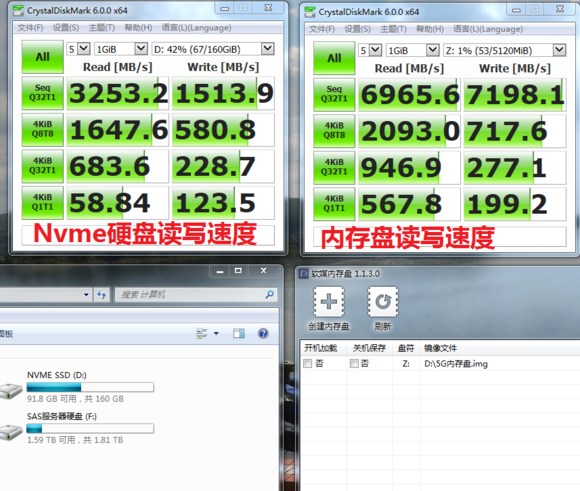
Task: Close the Explorer window
Action: [x=263, y=271]
